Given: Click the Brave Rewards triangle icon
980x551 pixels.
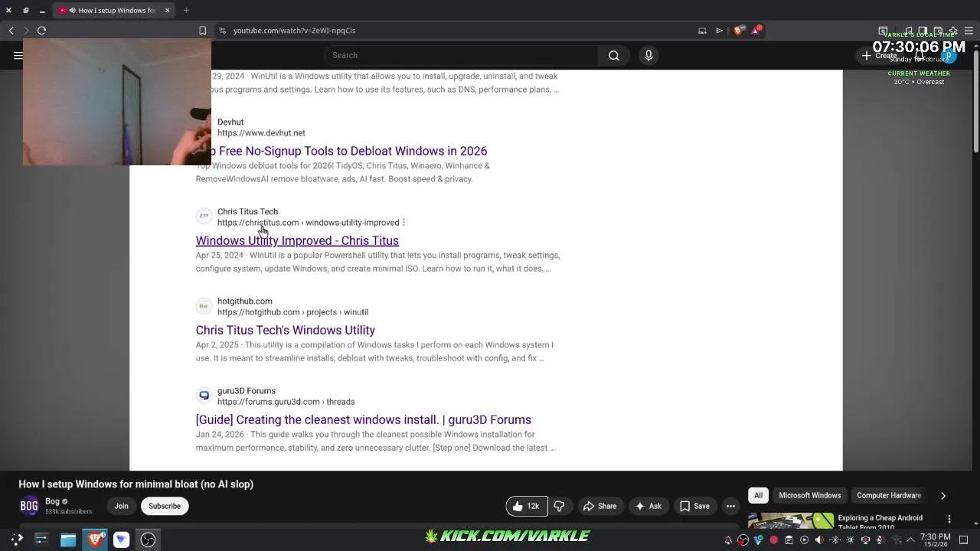Looking at the screenshot, I should [756, 30].
